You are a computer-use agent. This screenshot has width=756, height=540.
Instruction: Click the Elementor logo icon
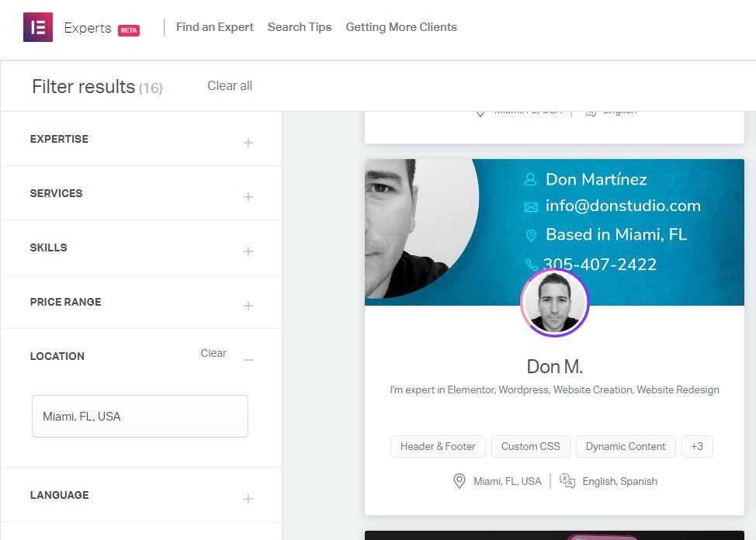click(x=38, y=27)
